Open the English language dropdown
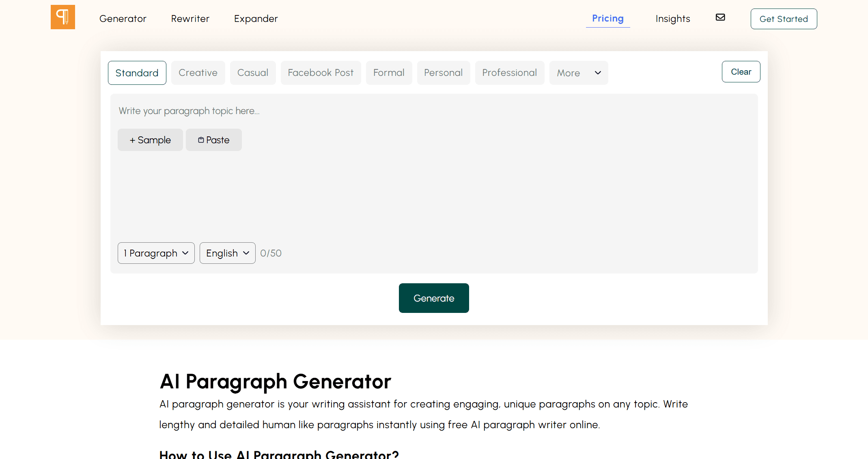The height and width of the screenshot is (459, 868). [x=227, y=253]
